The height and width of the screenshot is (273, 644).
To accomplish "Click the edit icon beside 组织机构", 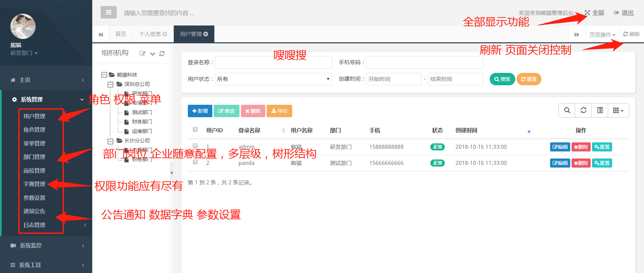I will (x=143, y=53).
